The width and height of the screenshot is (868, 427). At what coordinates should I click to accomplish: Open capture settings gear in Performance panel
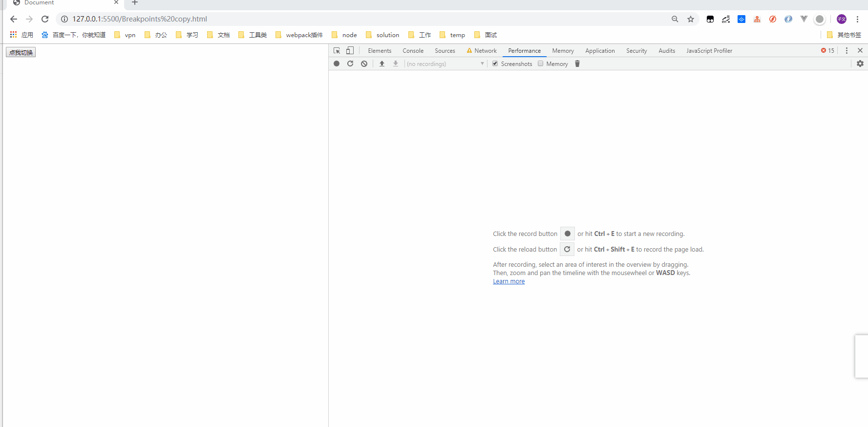pyautogui.click(x=860, y=64)
